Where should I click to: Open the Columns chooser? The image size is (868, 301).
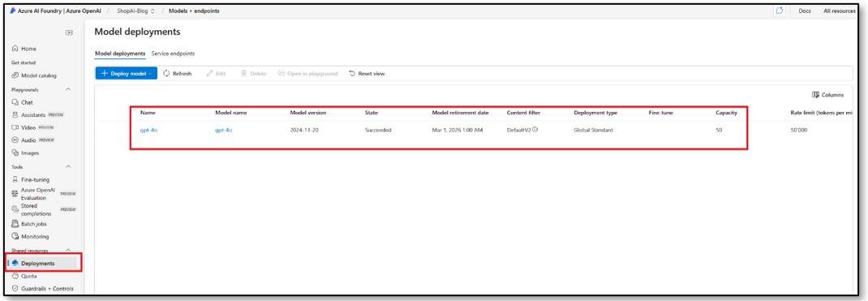[x=827, y=95]
